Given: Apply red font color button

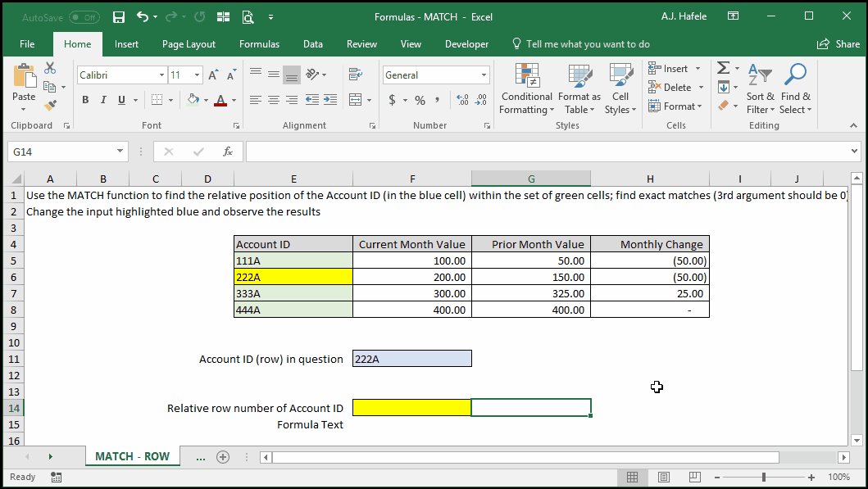Looking at the screenshot, I should pyautogui.click(x=220, y=100).
